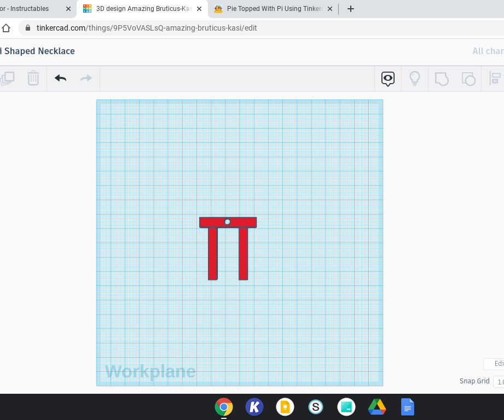Click the Delete icon
Viewport: 504px width, 420px height.
click(33, 78)
